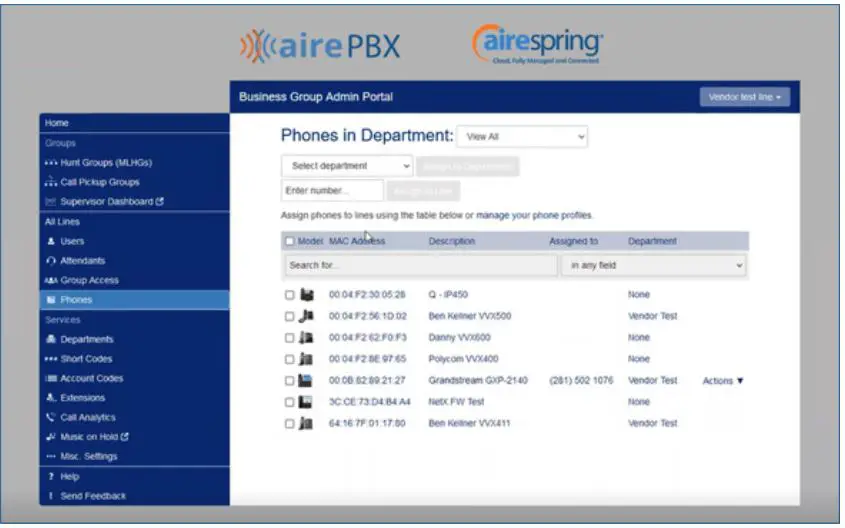845x528 pixels.
Task: Click phone icon for Ben Kellner VVX500
Action: pos(307,316)
